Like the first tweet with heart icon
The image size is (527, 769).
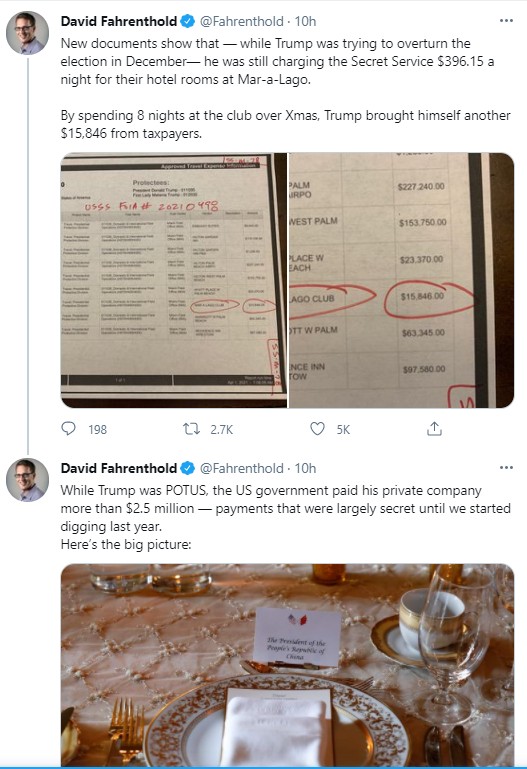tap(318, 429)
